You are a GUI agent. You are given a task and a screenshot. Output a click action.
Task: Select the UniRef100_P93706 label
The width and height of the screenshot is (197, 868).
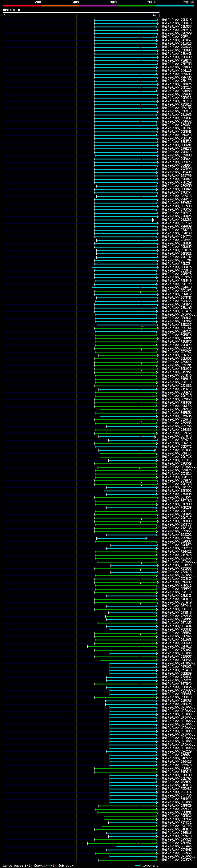coord(177,426)
